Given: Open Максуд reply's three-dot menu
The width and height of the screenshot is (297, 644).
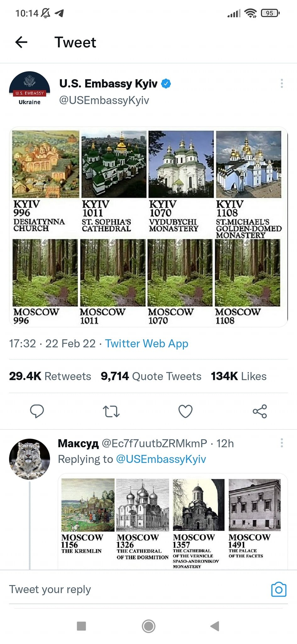Looking at the screenshot, I should pos(282,443).
